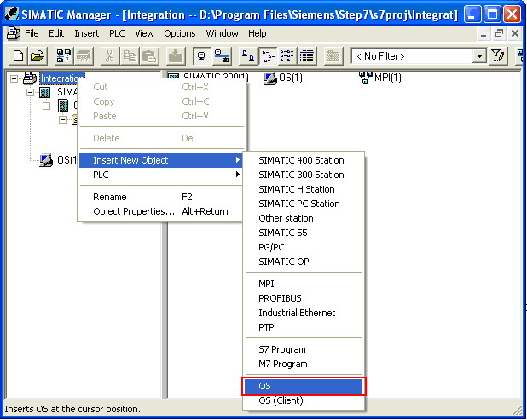527x420 pixels.
Task: Switch to Details view icon
Action: (x=306, y=55)
